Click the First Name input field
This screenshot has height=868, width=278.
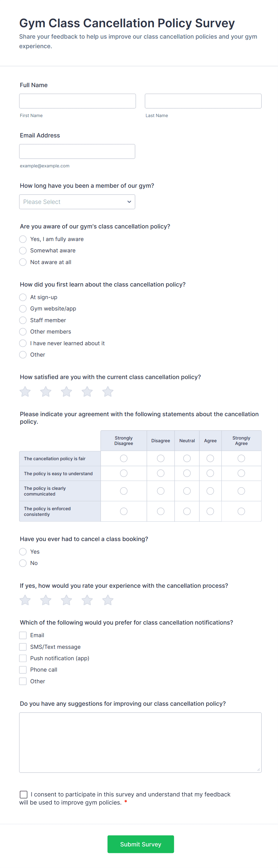[77, 101]
